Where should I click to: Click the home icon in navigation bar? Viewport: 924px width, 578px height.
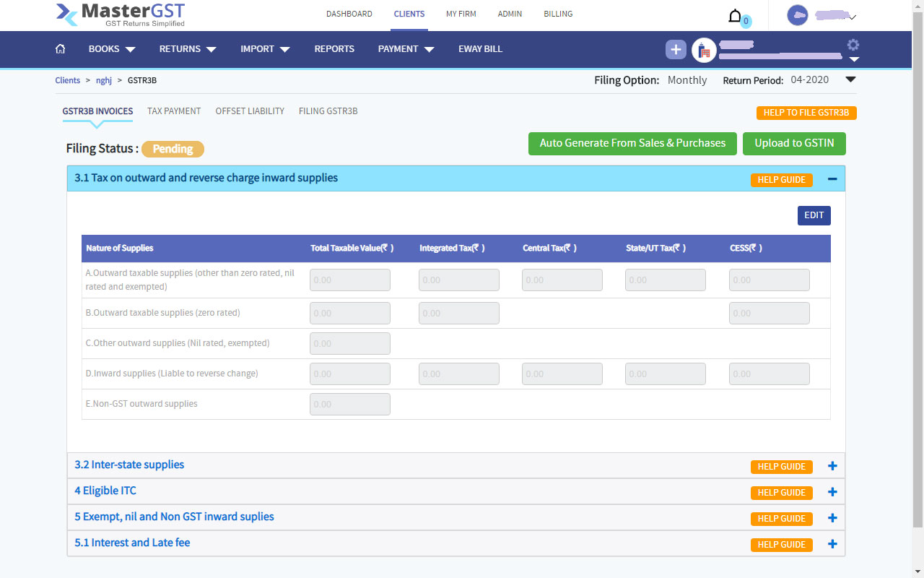[61, 49]
